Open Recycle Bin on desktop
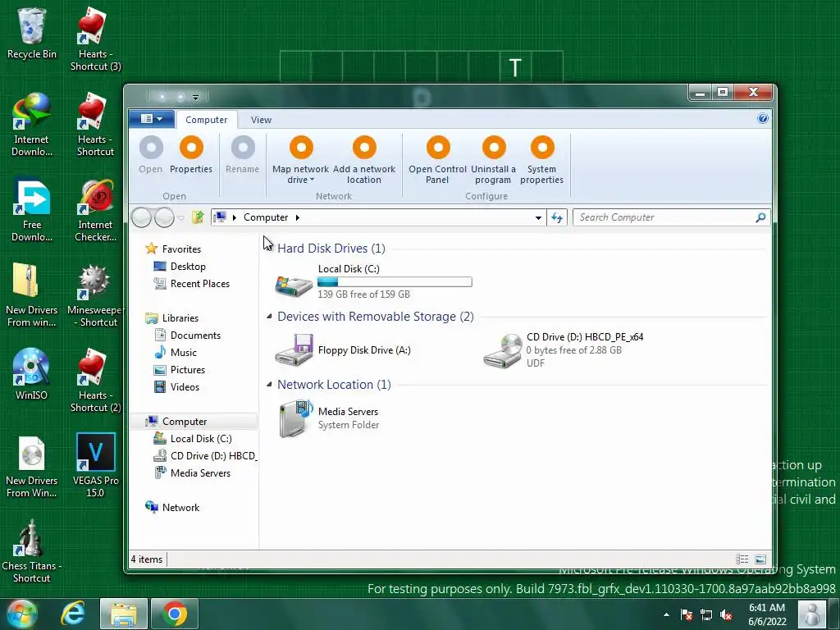Viewport: 840px width, 630px height. [32, 33]
